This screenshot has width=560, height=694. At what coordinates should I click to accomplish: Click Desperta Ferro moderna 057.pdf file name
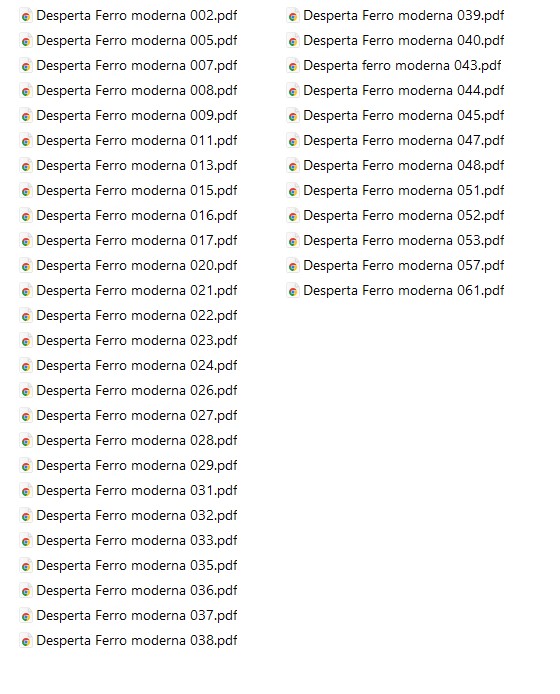404,266
